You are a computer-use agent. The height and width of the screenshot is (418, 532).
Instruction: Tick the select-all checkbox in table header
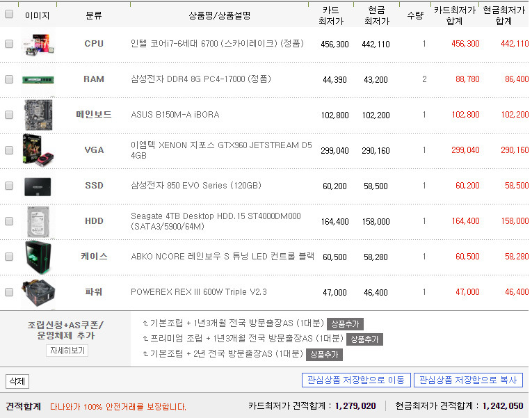click(x=9, y=15)
